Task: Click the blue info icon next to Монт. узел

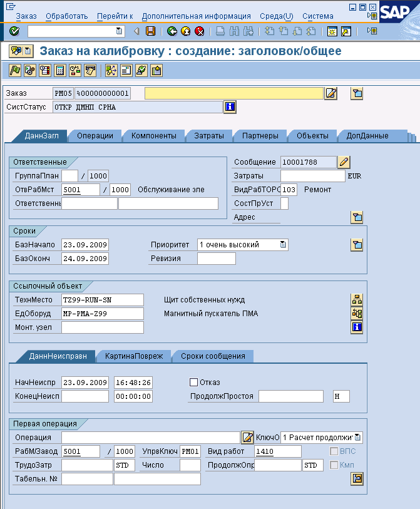Action: coord(357,327)
